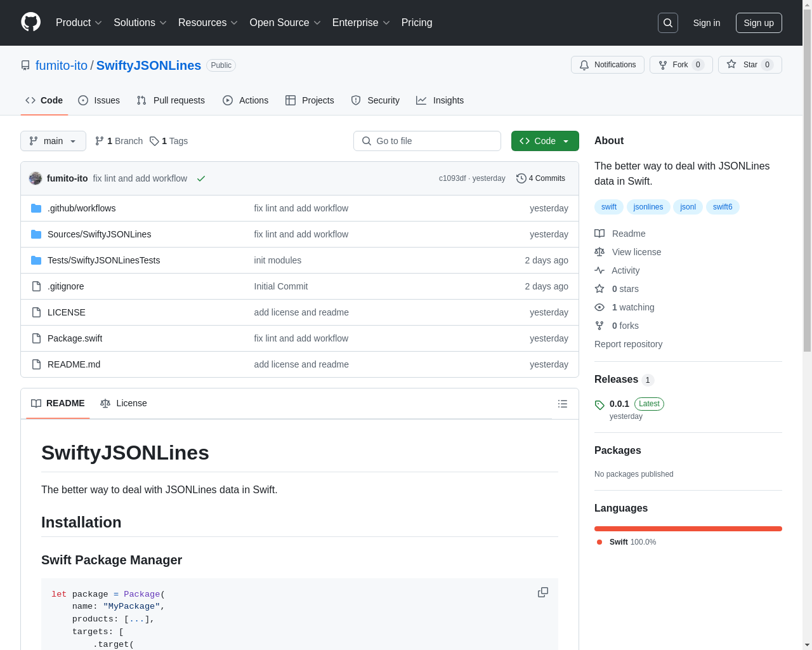
Task: Click the green check status icon
Action: pyautogui.click(x=201, y=178)
